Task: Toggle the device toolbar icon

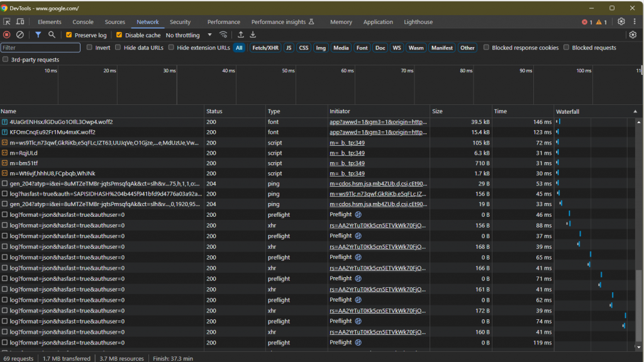Action: click(20, 22)
